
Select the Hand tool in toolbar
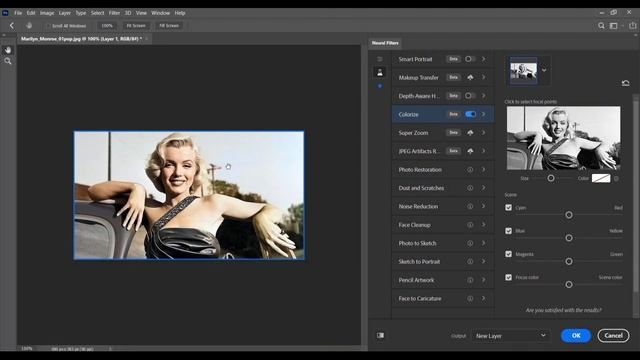8,50
